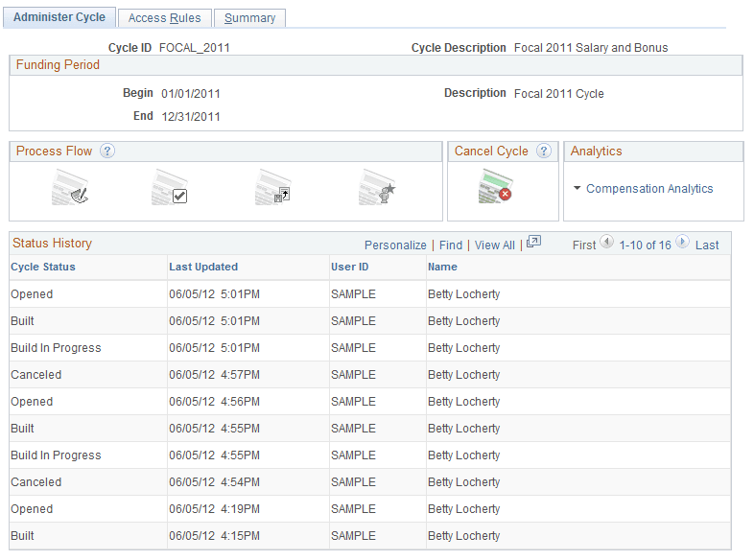The width and height of the screenshot is (754, 560).
Task: Click the first Process Flow icon with pencil
Action: (x=70, y=188)
